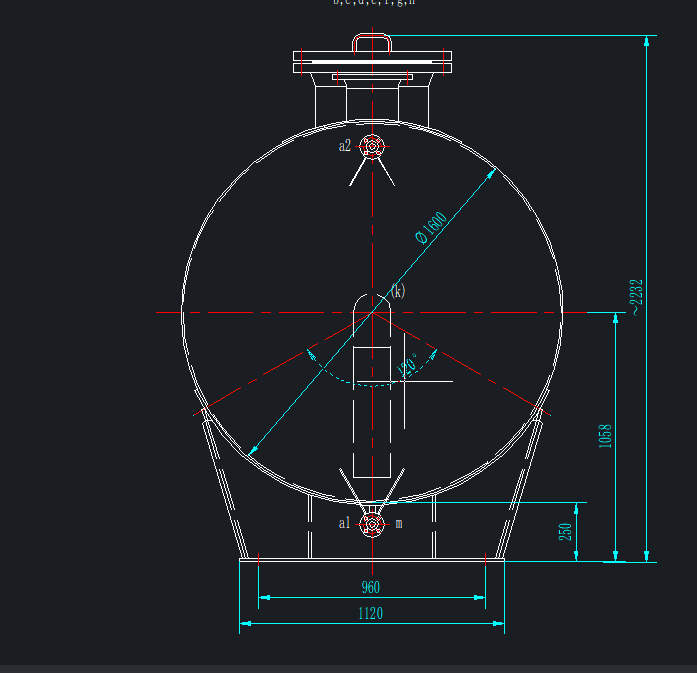Click the ~2232 overall height dimension
697x673 pixels.
tap(637, 297)
